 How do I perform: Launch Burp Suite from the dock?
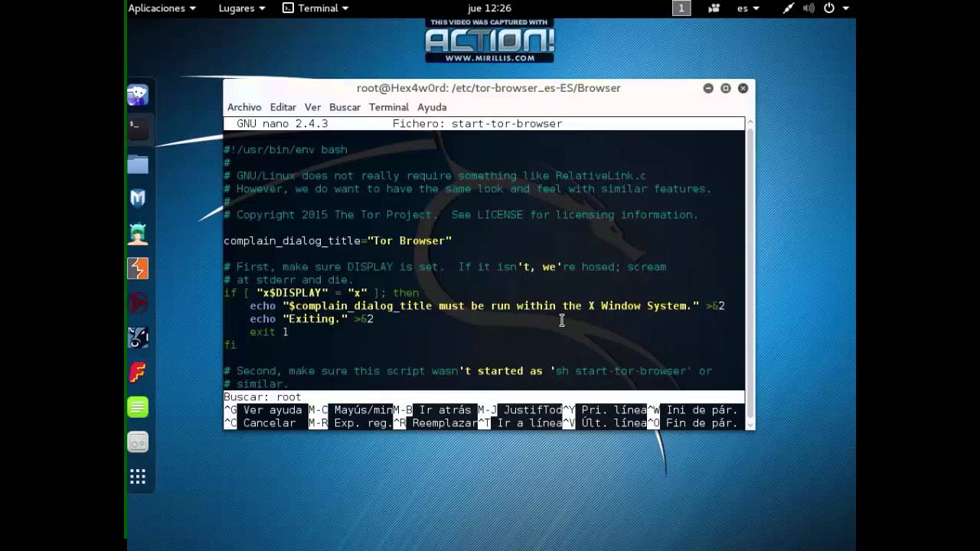tap(138, 269)
